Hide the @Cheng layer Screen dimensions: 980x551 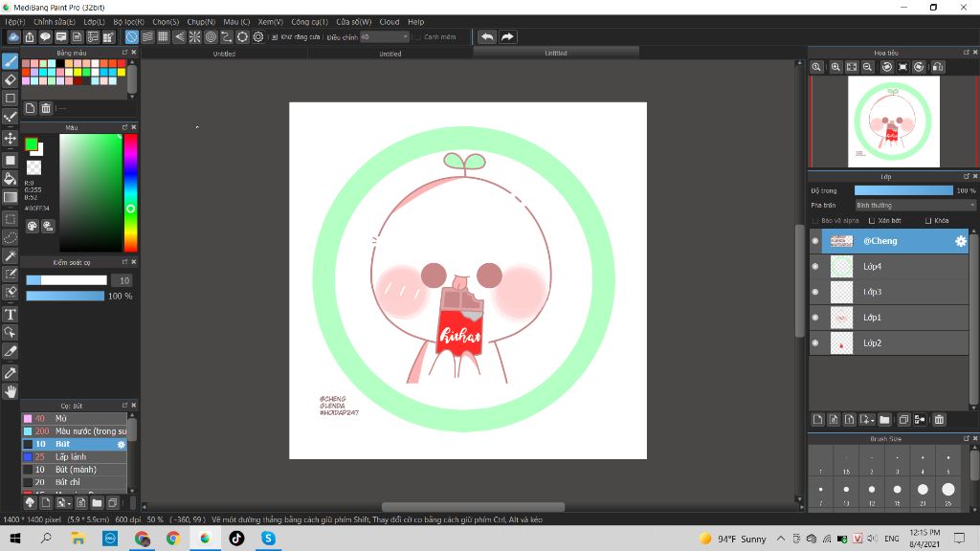(815, 241)
